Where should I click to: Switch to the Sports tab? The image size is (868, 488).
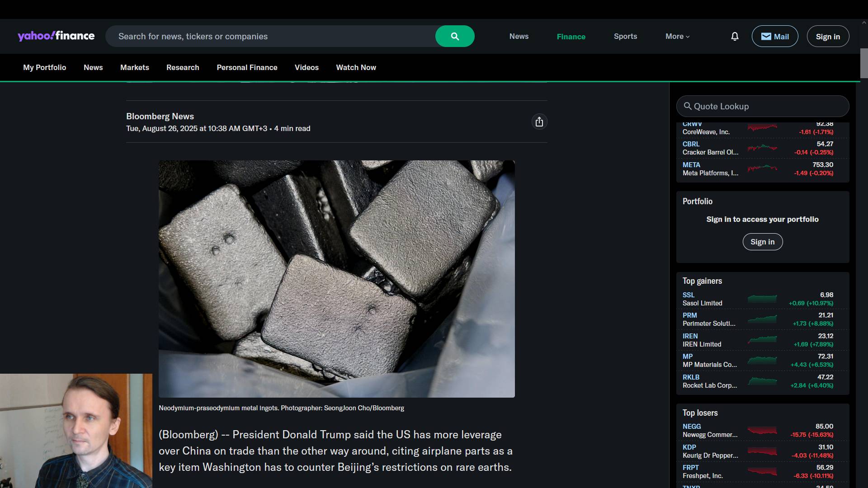[625, 36]
